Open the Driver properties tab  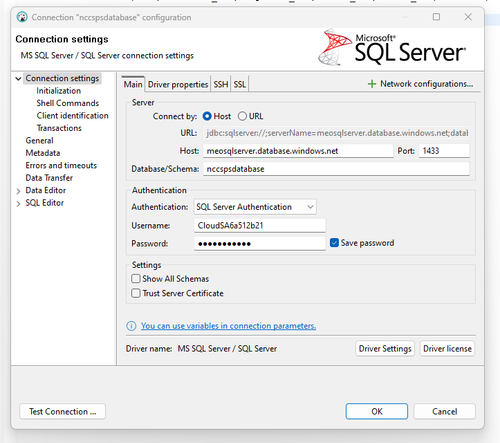coord(178,84)
